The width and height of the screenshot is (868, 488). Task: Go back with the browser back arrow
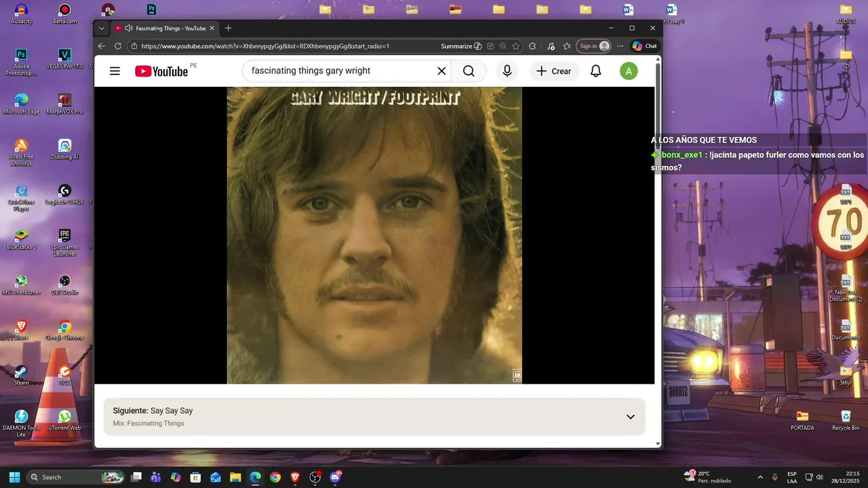pos(102,46)
